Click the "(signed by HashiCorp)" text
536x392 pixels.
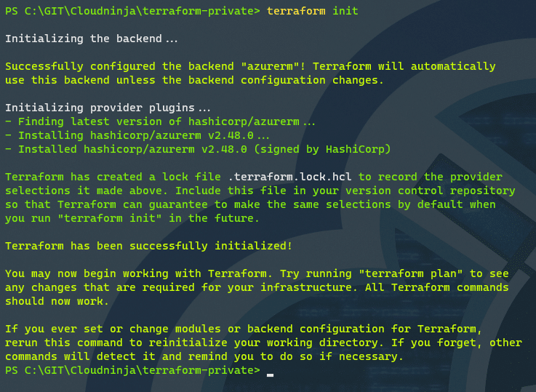click(x=322, y=149)
